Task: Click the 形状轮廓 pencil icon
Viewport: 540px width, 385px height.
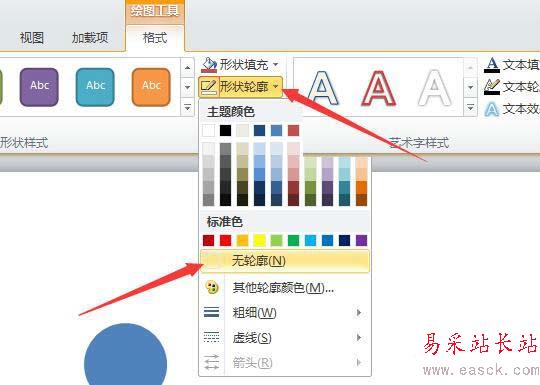Action: (x=208, y=87)
